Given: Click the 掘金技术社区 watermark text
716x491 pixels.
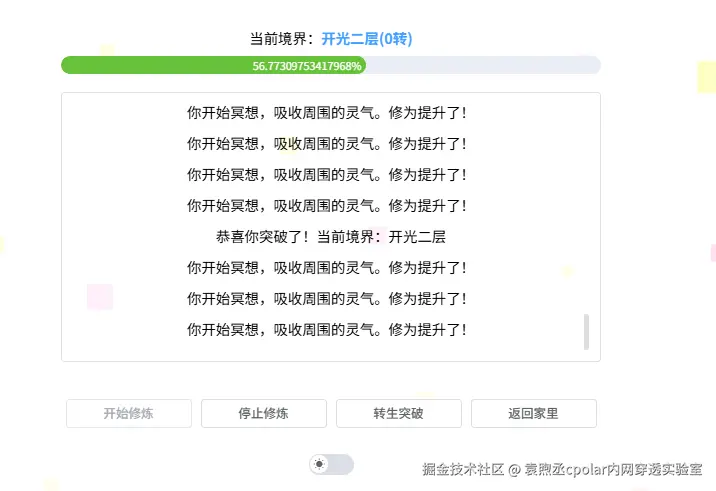Looking at the screenshot, I should pyautogui.click(x=461, y=468).
